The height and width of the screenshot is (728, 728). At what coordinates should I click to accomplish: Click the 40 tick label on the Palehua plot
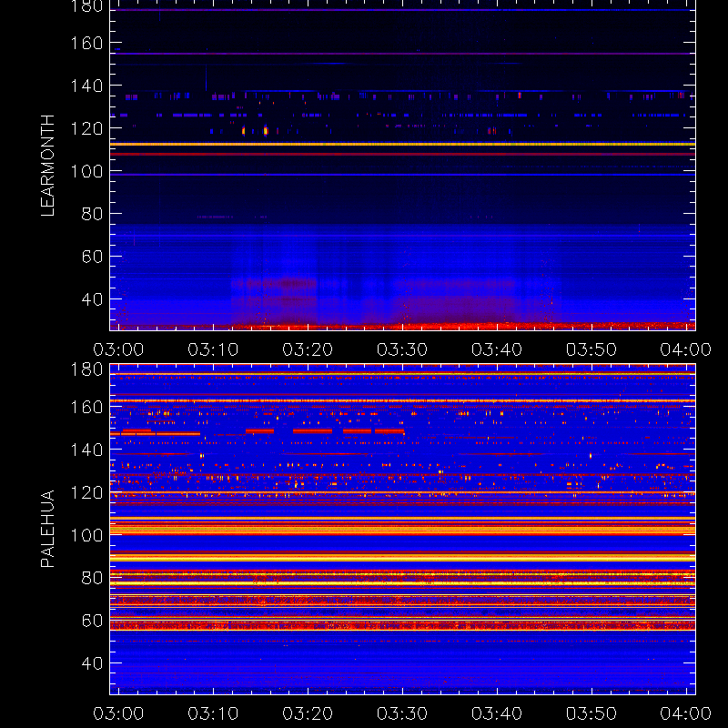92,663
